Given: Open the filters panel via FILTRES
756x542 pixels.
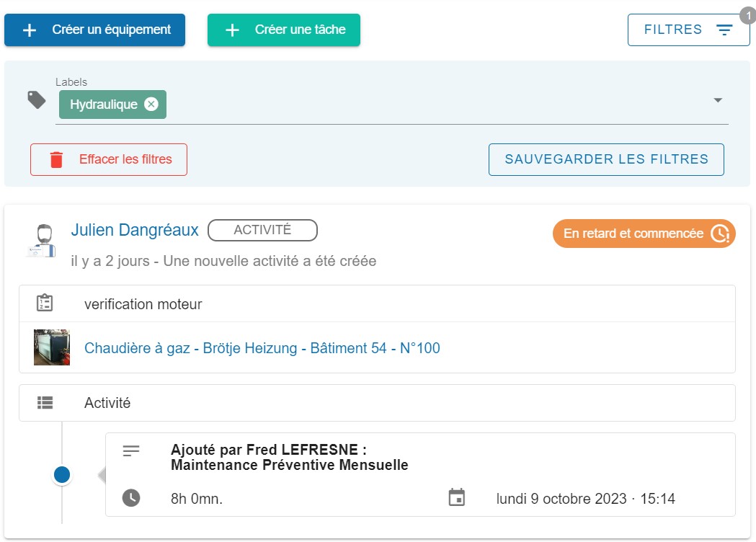Looking at the screenshot, I should coord(674,30).
